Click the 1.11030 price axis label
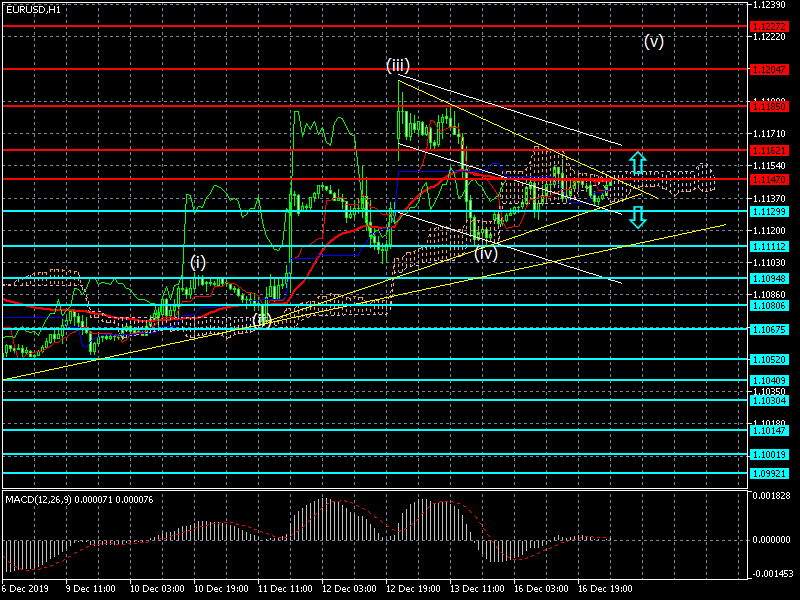Image resolution: width=800 pixels, height=600 pixels. (769, 263)
